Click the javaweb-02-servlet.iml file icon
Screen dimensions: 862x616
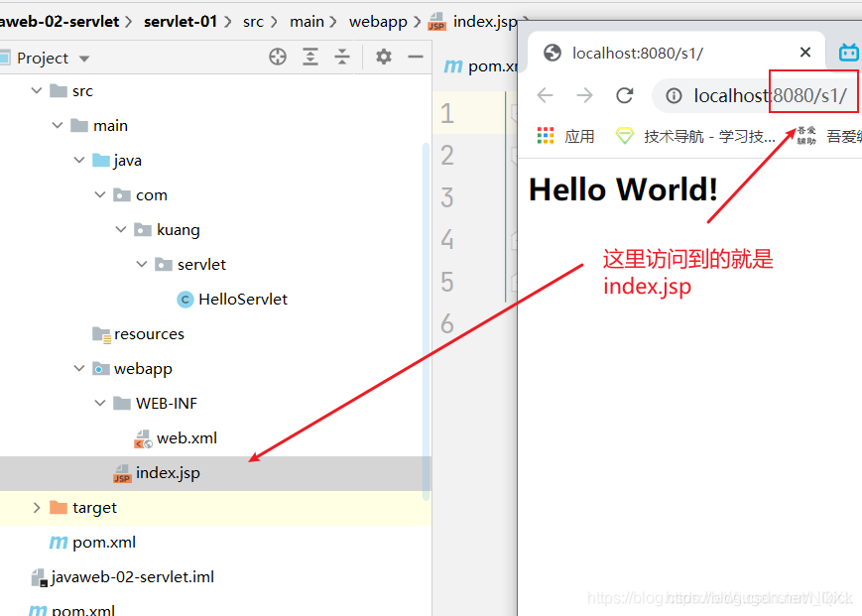[40, 577]
